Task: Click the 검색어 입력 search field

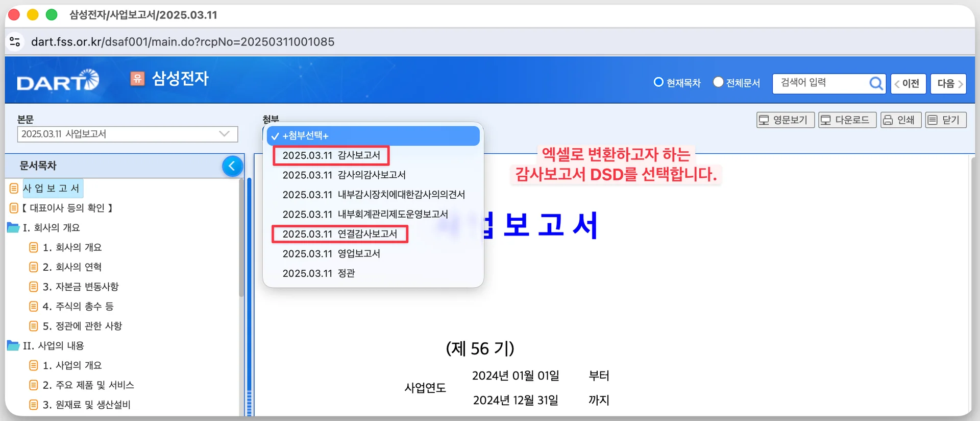Action: (x=821, y=83)
